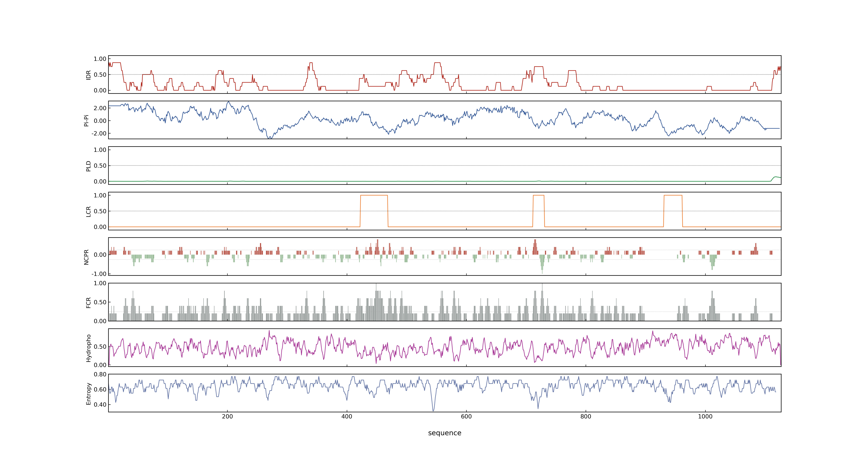The width and height of the screenshot is (868, 463).
Task: Click the LCR plateau near position 950
Action: pos(673,195)
